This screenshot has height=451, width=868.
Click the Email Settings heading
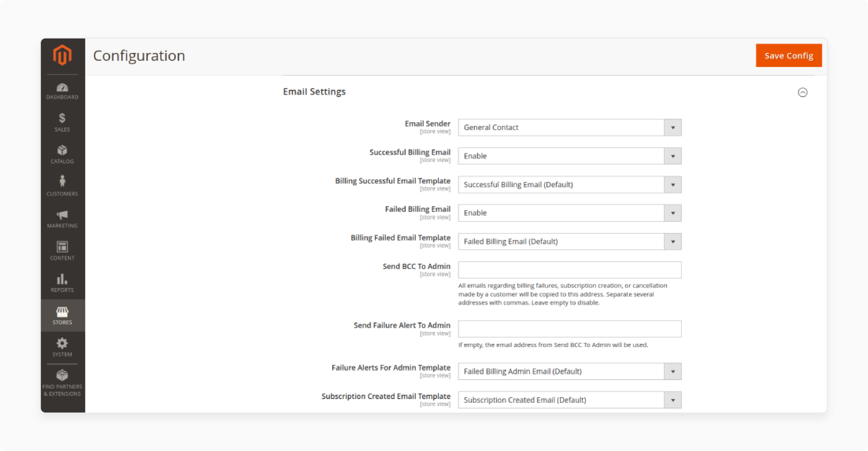click(x=314, y=91)
